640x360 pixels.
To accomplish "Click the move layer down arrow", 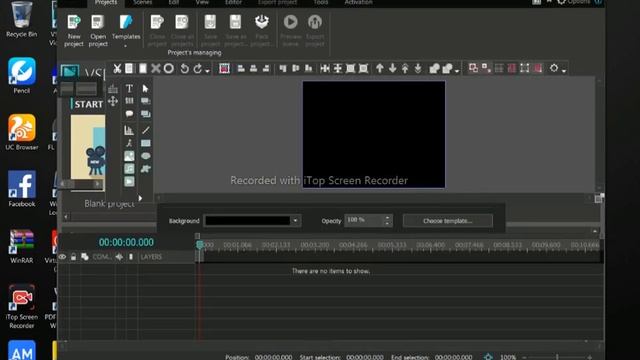I will [x=393, y=69].
